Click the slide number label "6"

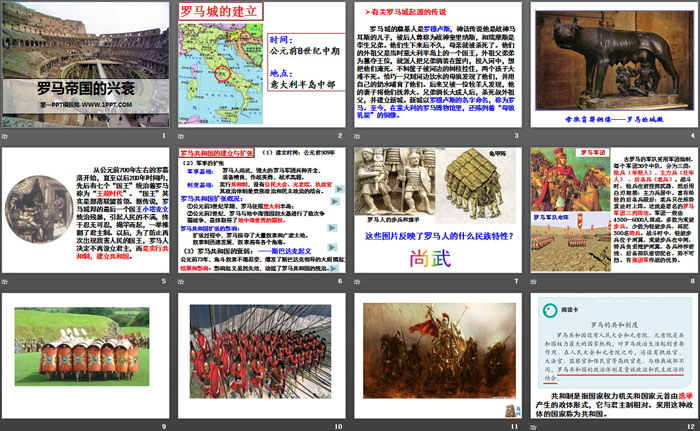tap(340, 281)
